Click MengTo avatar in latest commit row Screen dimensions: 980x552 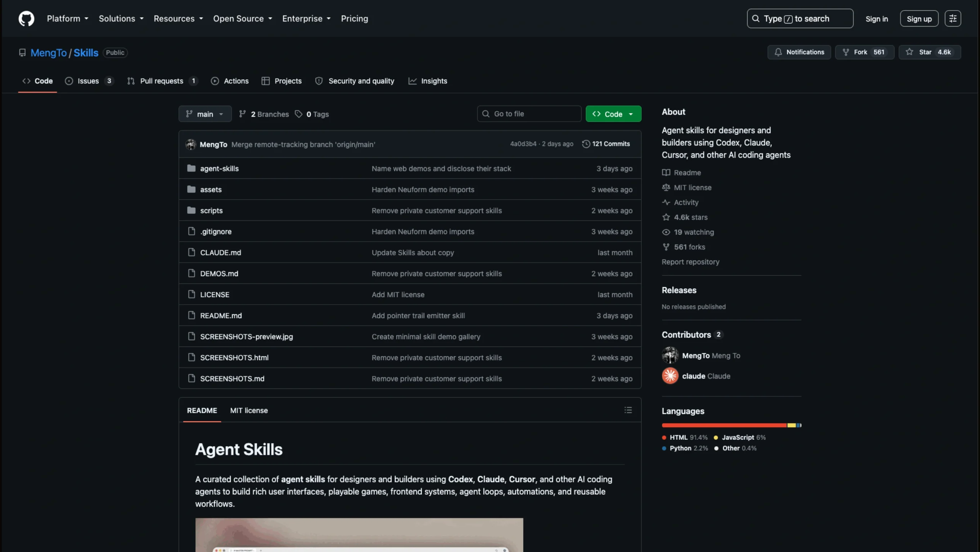[x=191, y=144]
